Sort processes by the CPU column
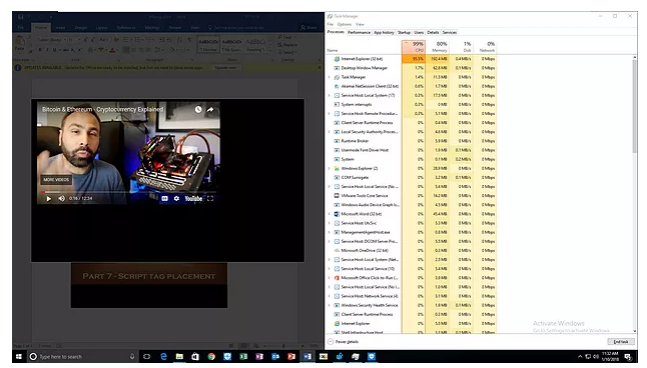 coord(413,47)
